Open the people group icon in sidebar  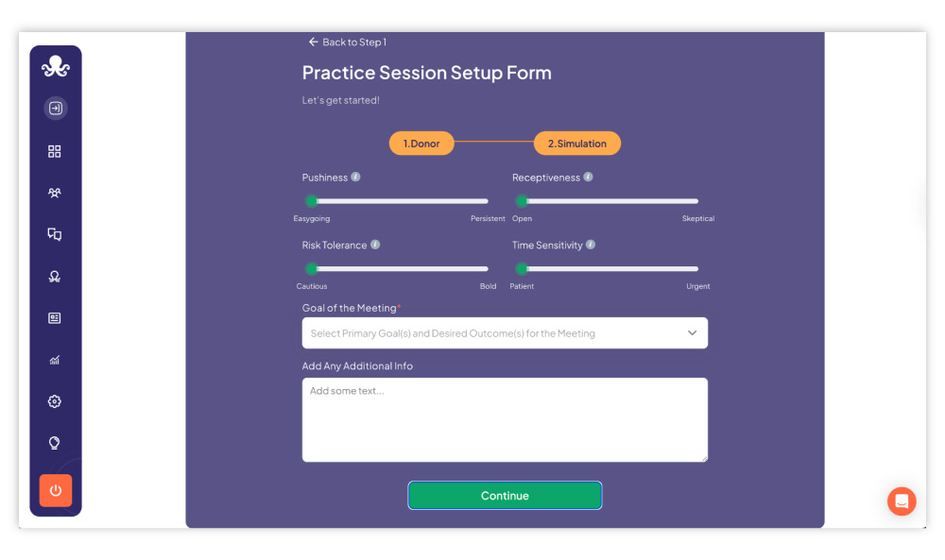55,193
